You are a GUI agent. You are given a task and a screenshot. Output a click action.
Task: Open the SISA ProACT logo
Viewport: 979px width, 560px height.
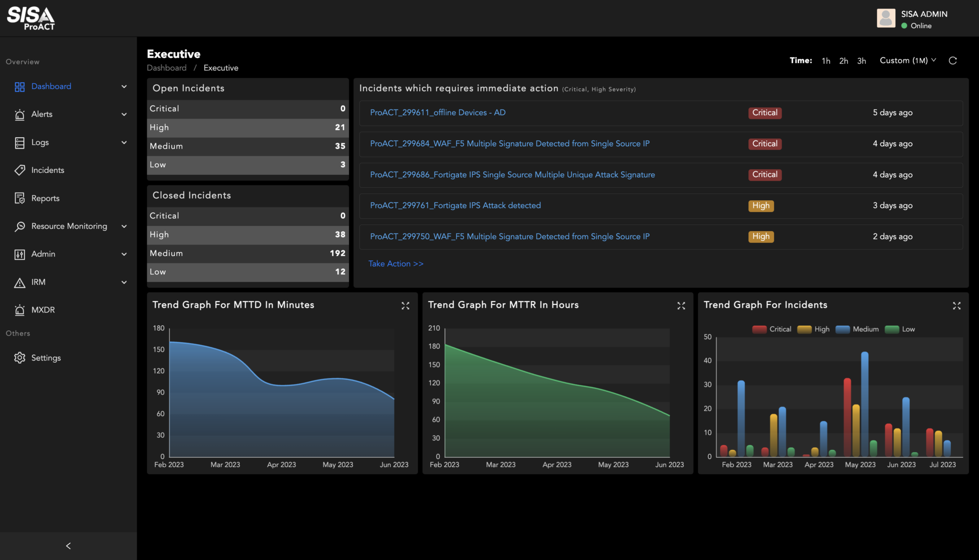(x=30, y=18)
